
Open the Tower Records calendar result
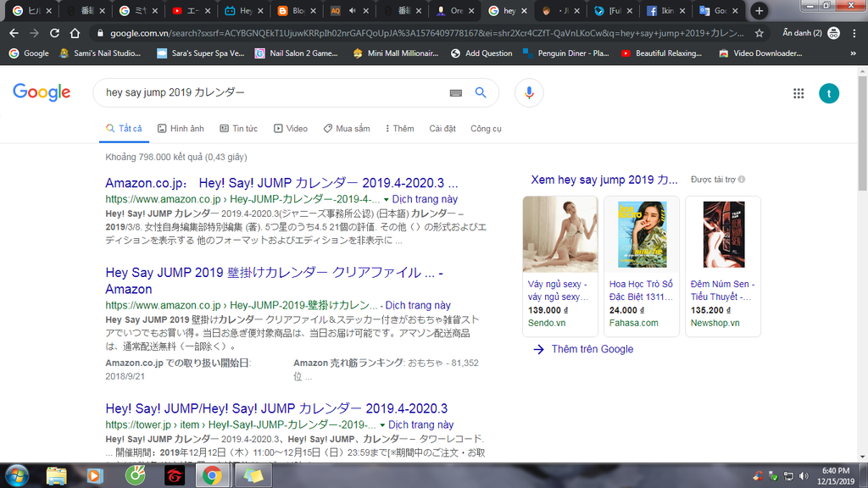coord(276,408)
